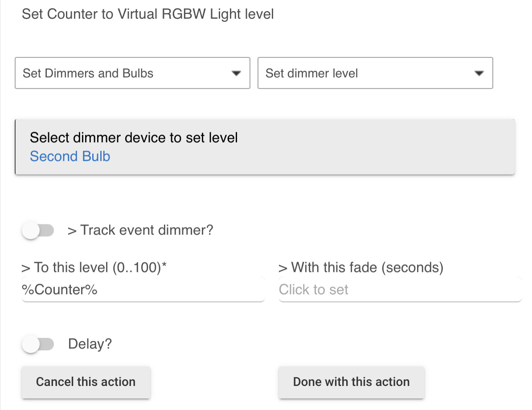Confirm with Done with this action
Viewport: 532px width, 410px height.
tap(351, 382)
